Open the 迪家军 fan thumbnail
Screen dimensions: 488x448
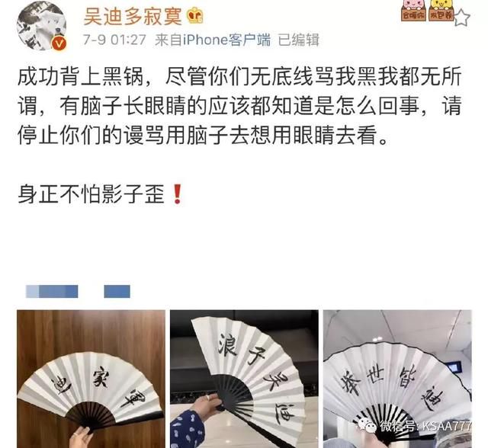point(91,379)
